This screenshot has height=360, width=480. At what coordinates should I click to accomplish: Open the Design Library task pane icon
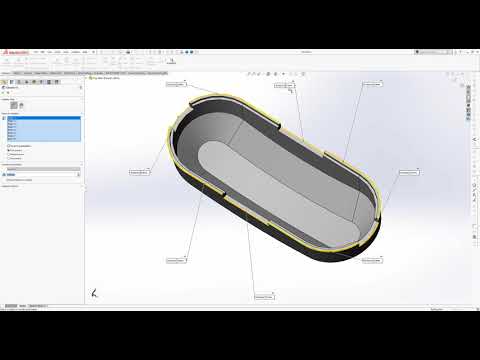coord(468,93)
